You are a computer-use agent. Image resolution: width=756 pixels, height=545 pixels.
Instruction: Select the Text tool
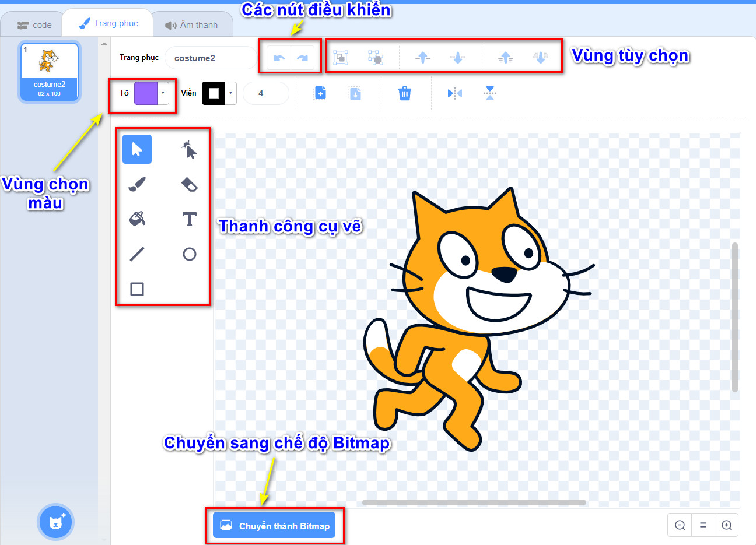click(x=189, y=219)
